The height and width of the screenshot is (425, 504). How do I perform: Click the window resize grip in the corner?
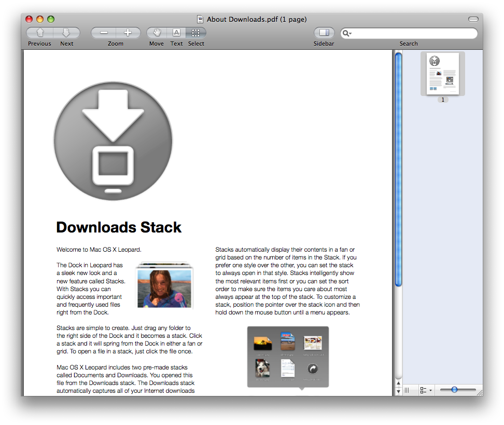[x=480, y=392]
